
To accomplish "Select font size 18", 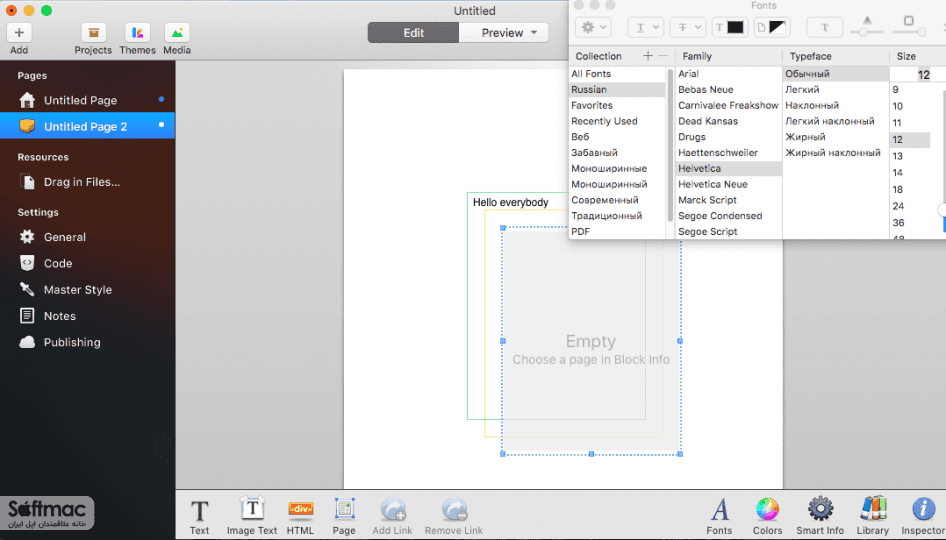I will point(898,189).
